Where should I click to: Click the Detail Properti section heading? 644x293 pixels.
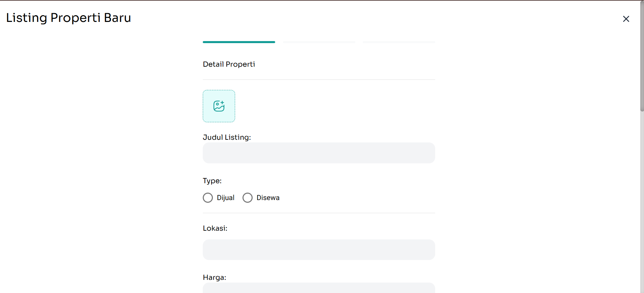(229, 64)
